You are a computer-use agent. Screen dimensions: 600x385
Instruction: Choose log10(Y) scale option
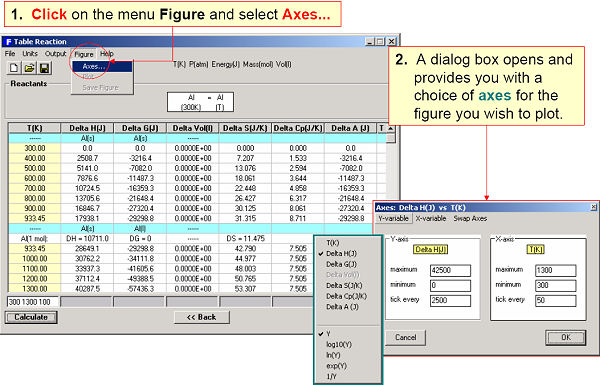tap(339, 344)
